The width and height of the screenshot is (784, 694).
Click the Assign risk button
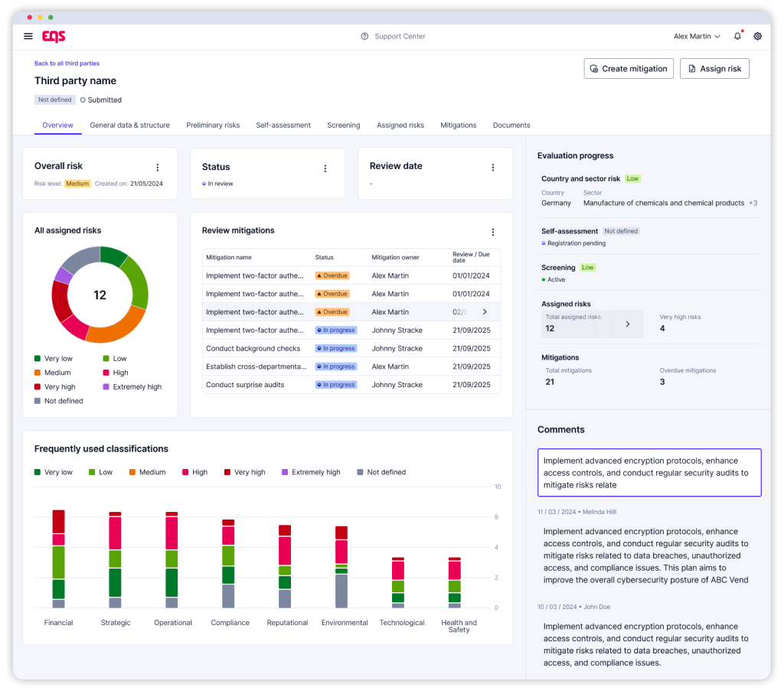pos(714,68)
